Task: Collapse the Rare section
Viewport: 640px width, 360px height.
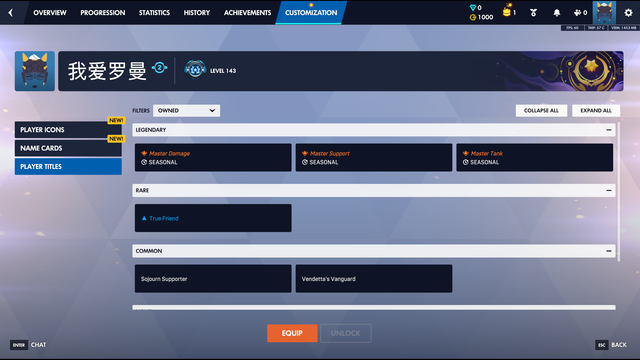Action: click(x=609, y=190)
